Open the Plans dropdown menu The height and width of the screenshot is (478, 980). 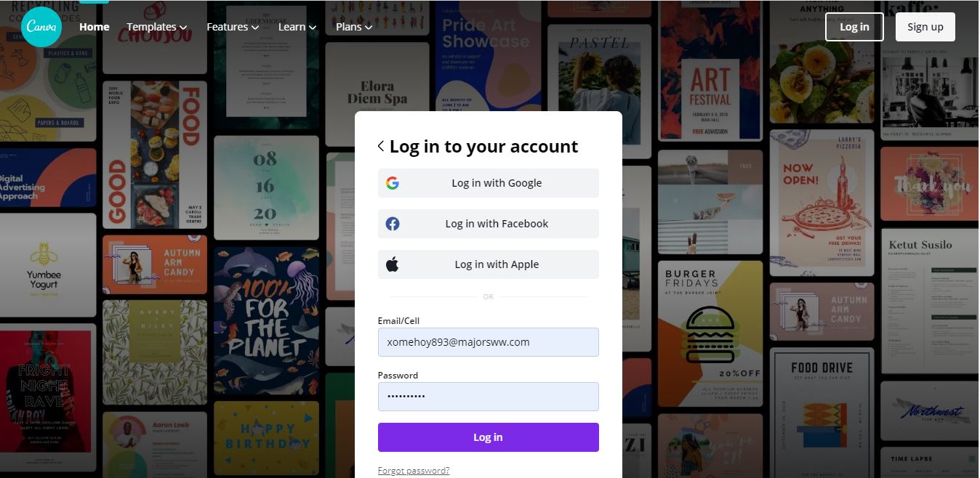354,27
